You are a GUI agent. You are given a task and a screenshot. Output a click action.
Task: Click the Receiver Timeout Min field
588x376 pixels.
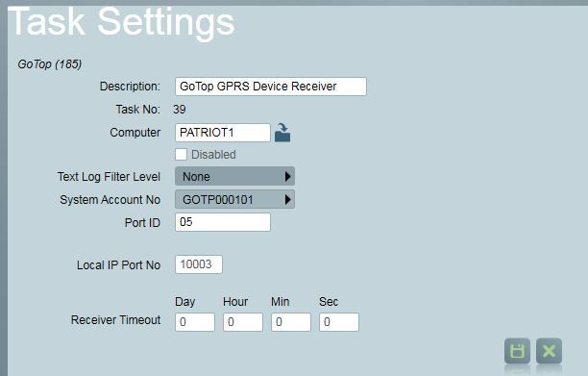(291, 322)
